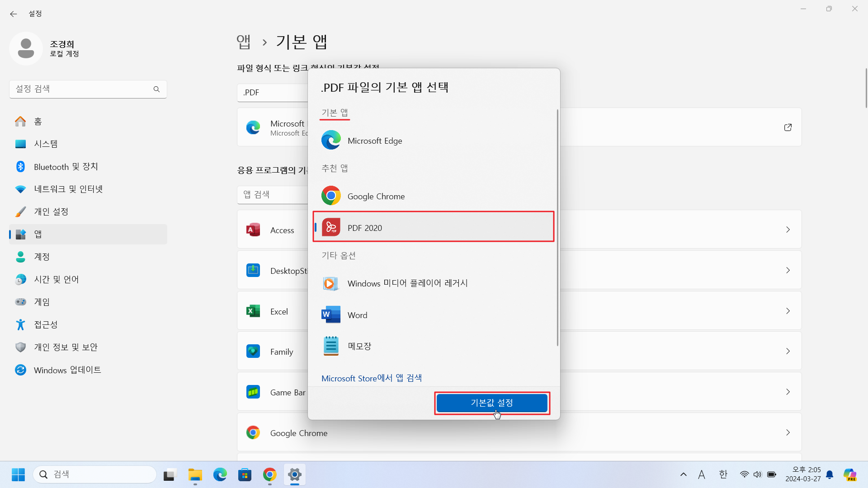
Task: Open 계정 settings
Action: 88,257
